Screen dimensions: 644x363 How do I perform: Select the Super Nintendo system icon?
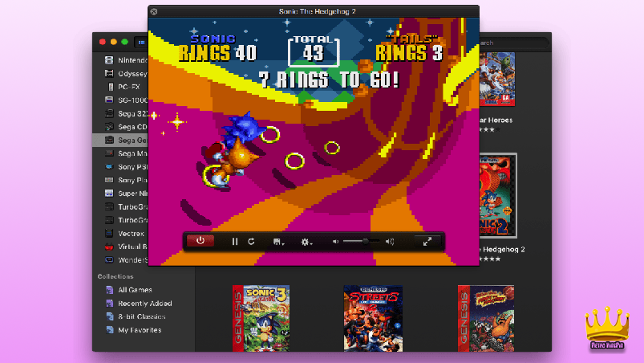109,194
